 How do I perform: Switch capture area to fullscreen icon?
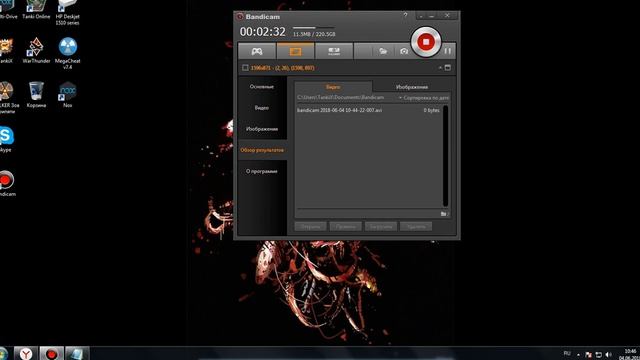click(x=448, y=67)
